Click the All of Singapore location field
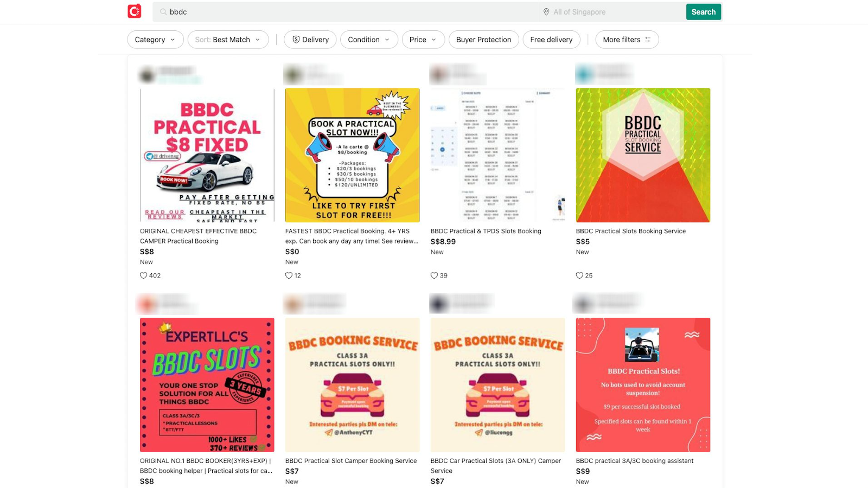 click(612, 12)
